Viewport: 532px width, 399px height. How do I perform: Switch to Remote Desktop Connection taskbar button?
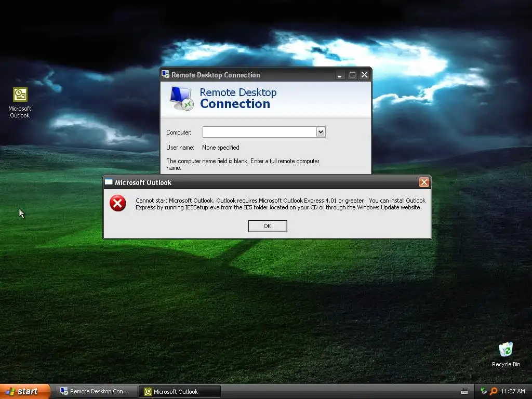pyautogui.click(x=96, y=392)
